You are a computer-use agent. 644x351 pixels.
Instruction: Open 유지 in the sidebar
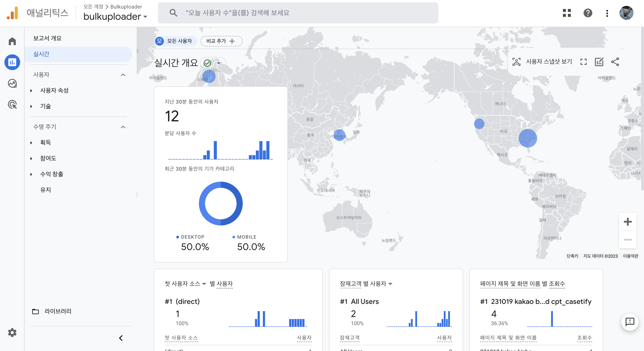coord(46,190)
